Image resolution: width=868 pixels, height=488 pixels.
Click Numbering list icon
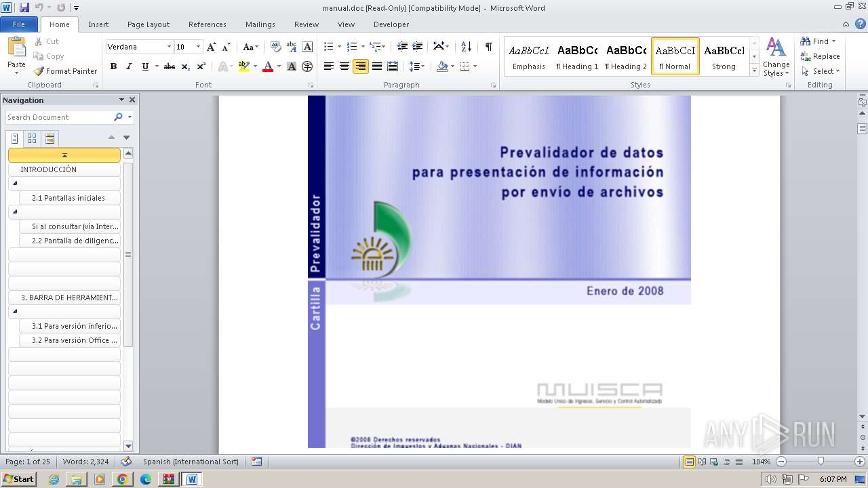point(351,47)
